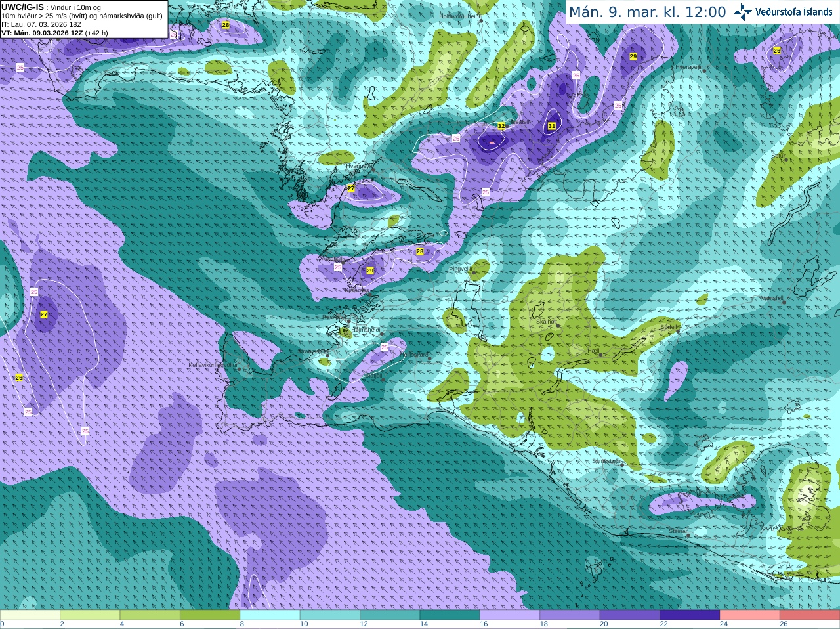Click the yellow 26 gust label northeast of Hveravellir

point(777,51)
